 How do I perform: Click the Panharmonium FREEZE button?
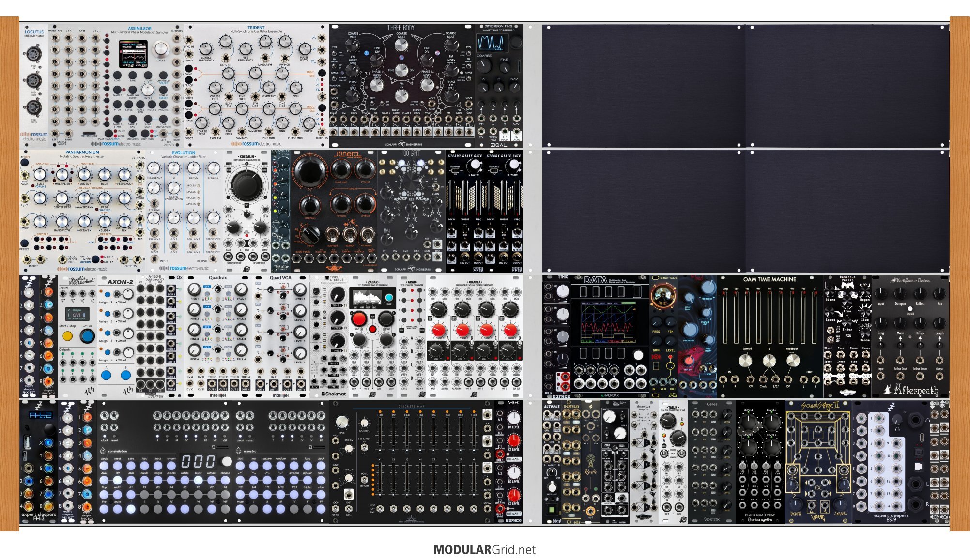tap(24, 242)
